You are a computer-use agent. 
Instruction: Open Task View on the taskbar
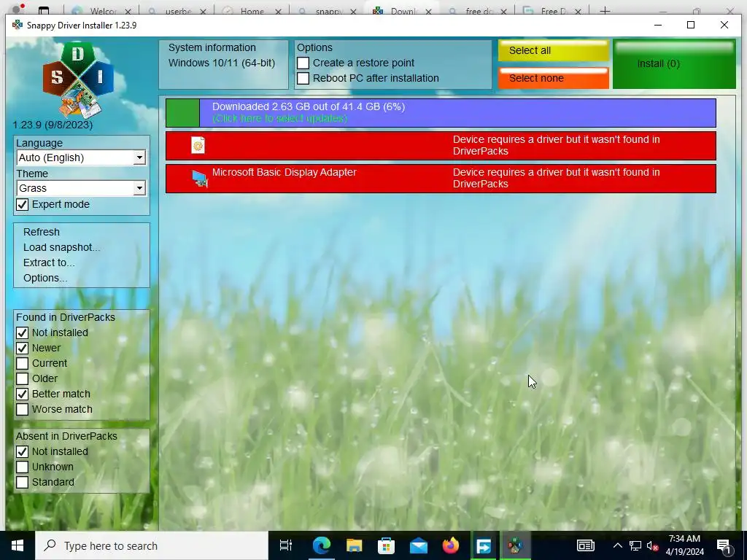click(x=286, y=545)
